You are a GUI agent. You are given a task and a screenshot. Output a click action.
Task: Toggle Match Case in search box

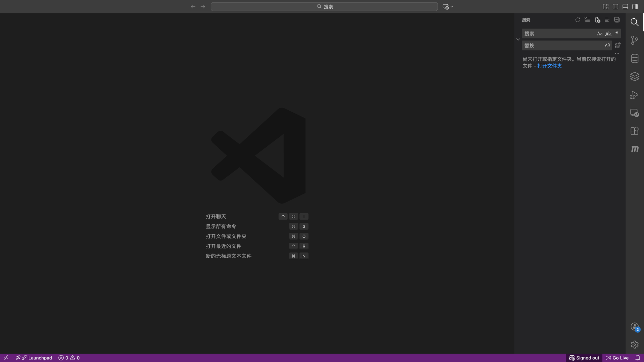(x=600, y=33)
